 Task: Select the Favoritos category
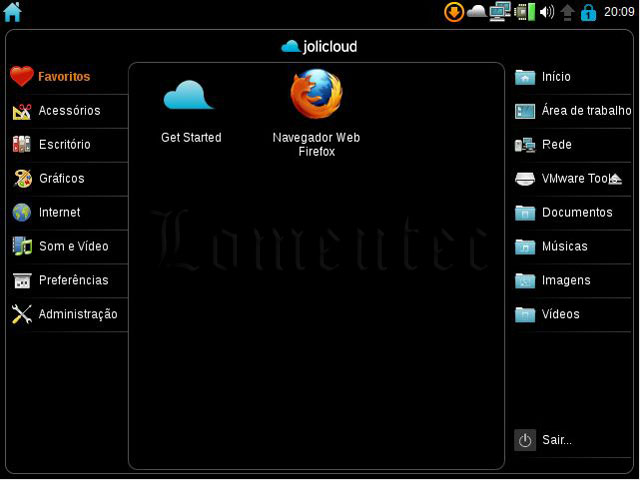click(69, 77)
